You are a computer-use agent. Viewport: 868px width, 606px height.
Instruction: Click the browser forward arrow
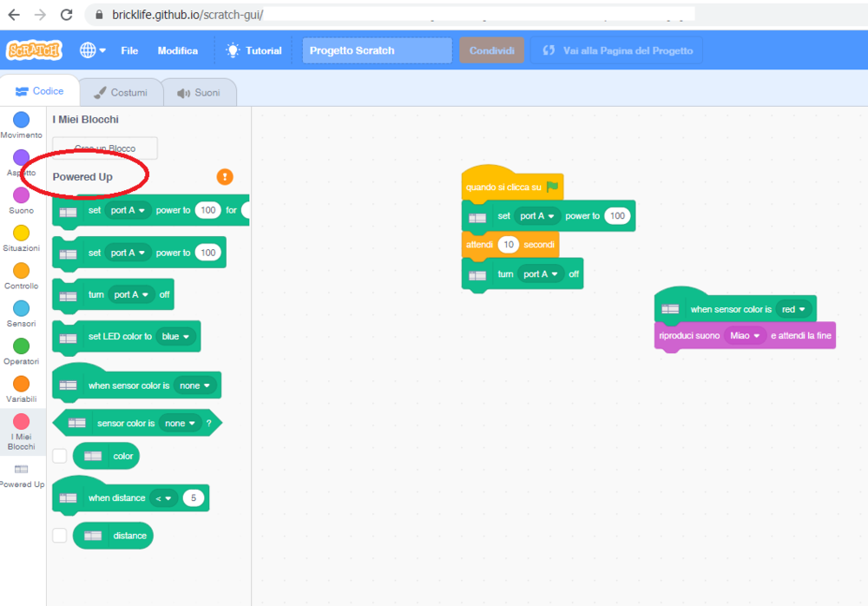pyautogui.click(x=40, y=15)
